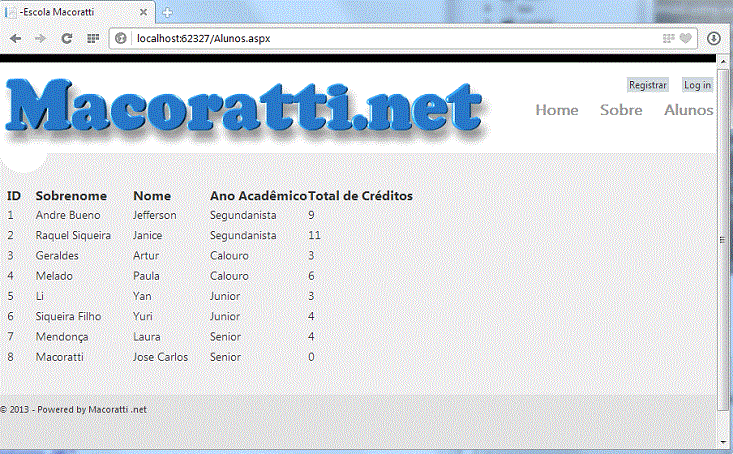The width and height of the screenshot is (733, 454).
Task: Click the small grid icon beside the heart
Action: click(668, 38)
